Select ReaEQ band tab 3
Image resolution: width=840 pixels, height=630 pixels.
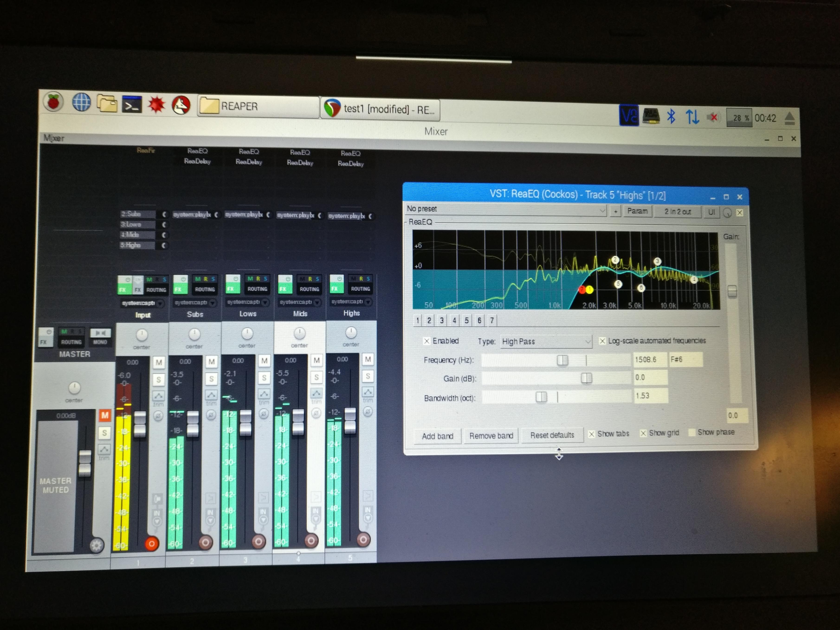click(x=442, y=320)
